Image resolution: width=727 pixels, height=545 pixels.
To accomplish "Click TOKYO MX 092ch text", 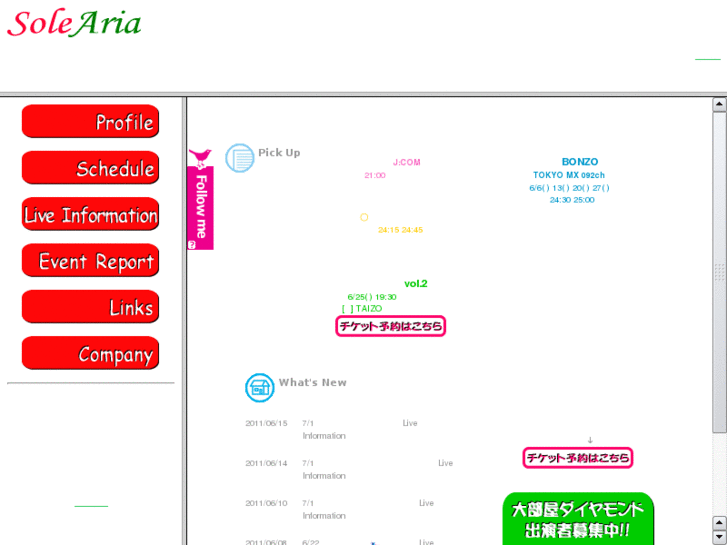I will 569,175.
